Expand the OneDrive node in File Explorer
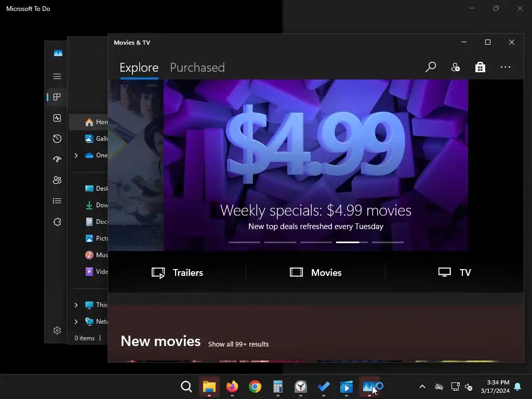Viewport: 532px width, 399px height. tap(76, 155)
